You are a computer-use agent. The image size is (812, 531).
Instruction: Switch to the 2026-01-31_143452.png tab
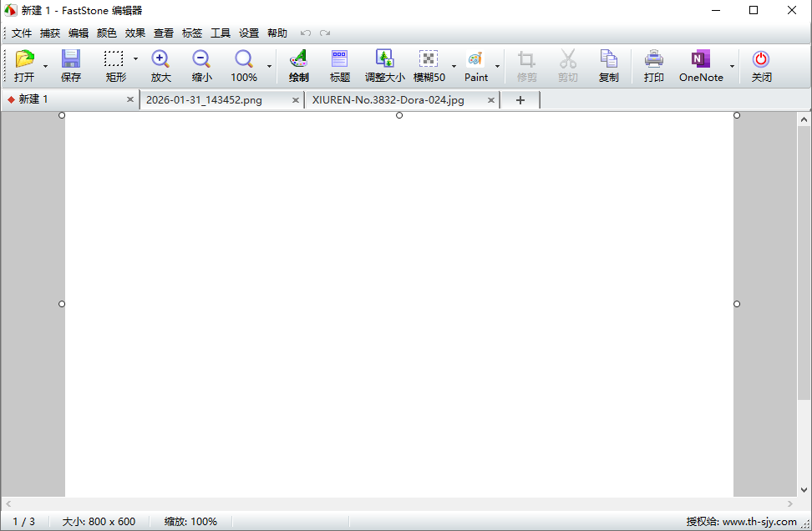click(204, 99)
